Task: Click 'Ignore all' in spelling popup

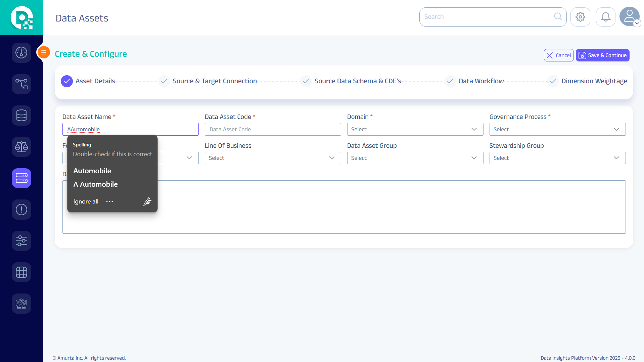Action: pyautogui.click(x=86, y=201)
